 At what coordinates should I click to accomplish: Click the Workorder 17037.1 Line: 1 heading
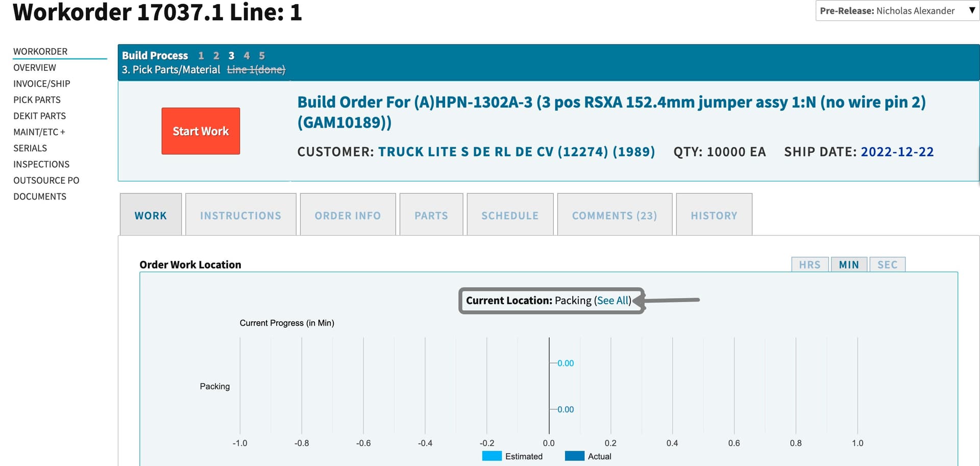point(158,12)
